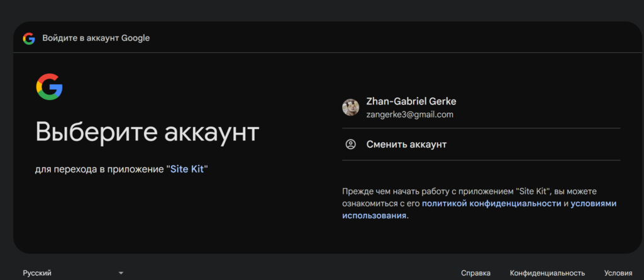Choose the Zhan-Gabriel Gerke account name
The height and width of the screenshot is (280, 644).
pos(411,101)
